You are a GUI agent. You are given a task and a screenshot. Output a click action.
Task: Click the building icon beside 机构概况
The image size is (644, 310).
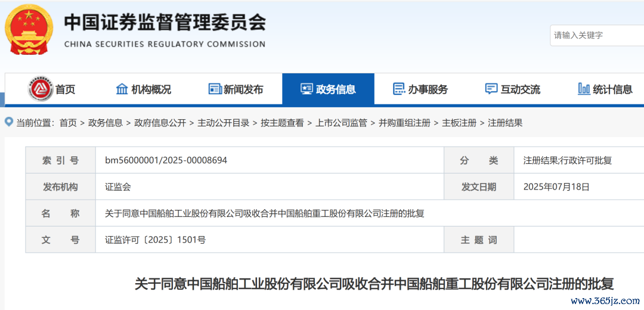pos(122,89)
